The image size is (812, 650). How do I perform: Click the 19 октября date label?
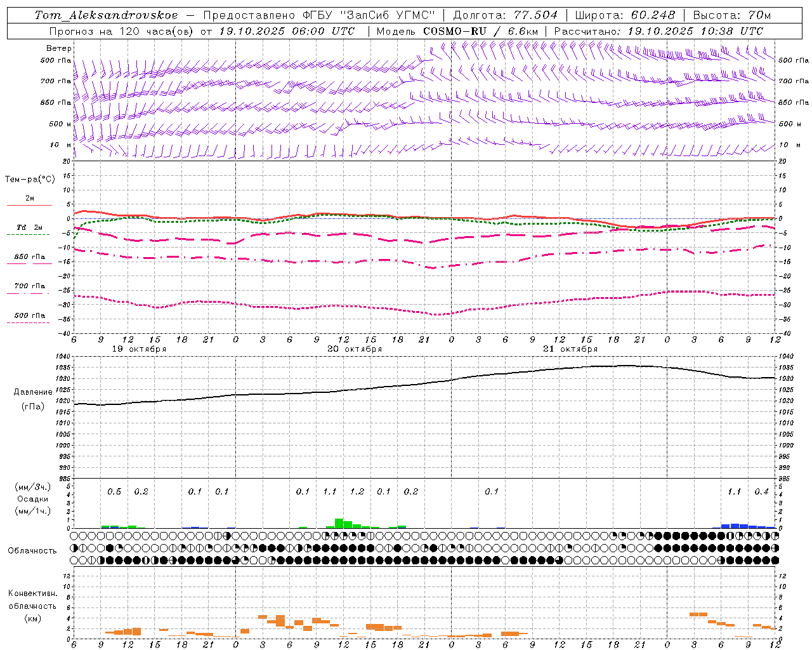139,349
